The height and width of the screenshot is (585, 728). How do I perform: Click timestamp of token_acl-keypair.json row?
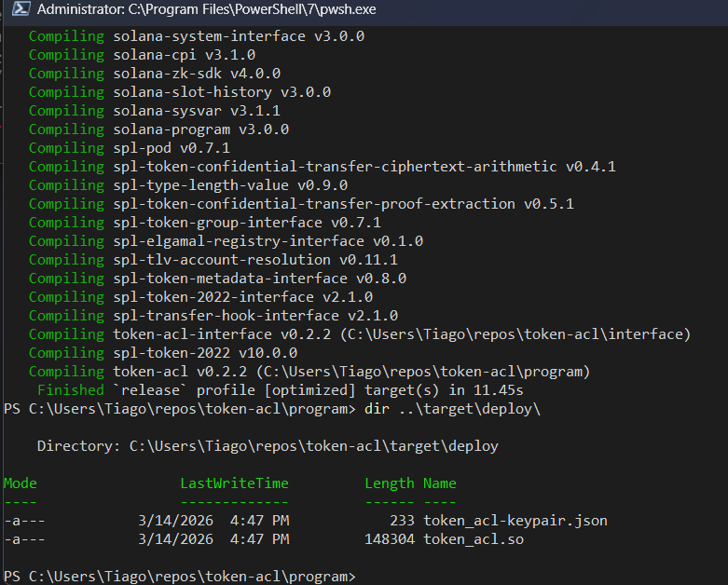tap(213, 521)
